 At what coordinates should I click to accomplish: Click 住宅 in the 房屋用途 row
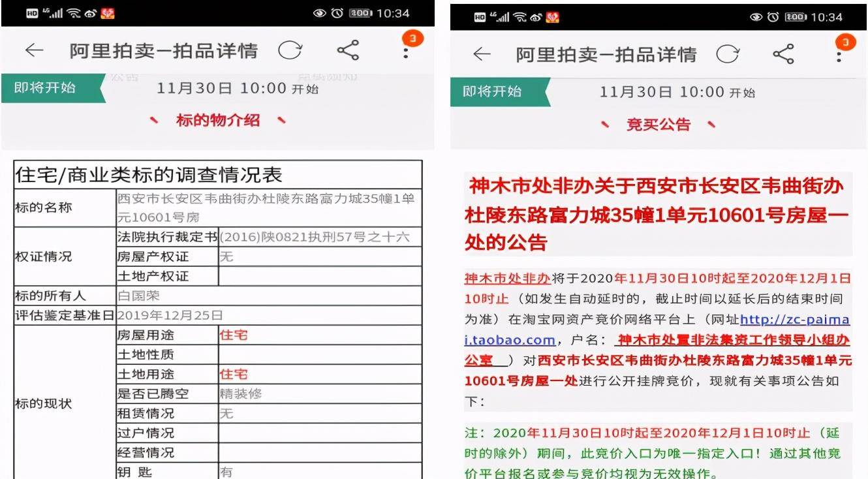pos(234,335)
